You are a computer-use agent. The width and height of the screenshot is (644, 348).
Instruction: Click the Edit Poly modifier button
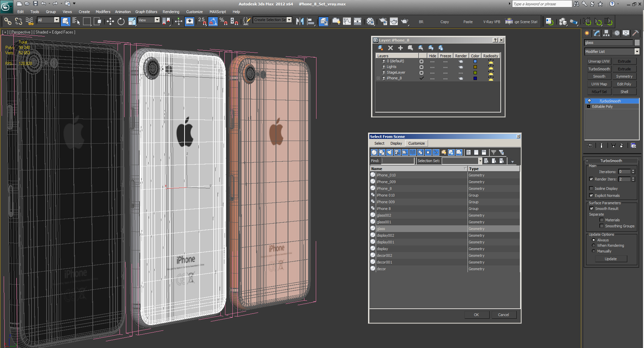[624, 84]
